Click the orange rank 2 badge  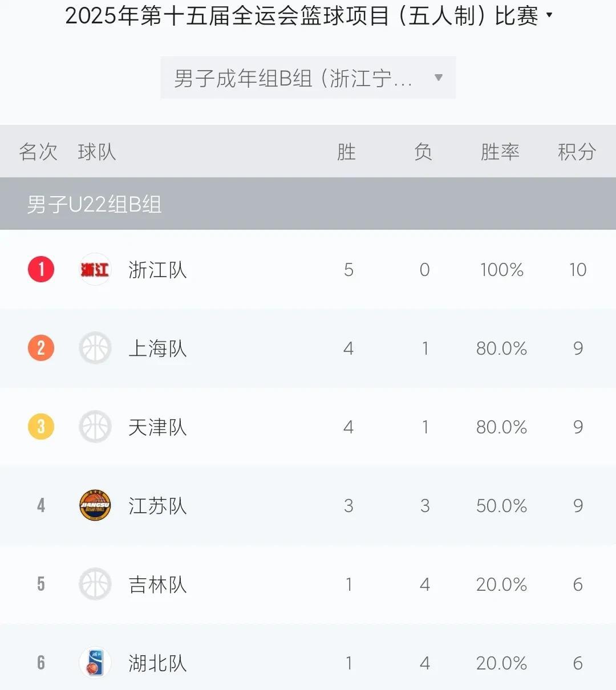tap(41, 348)
